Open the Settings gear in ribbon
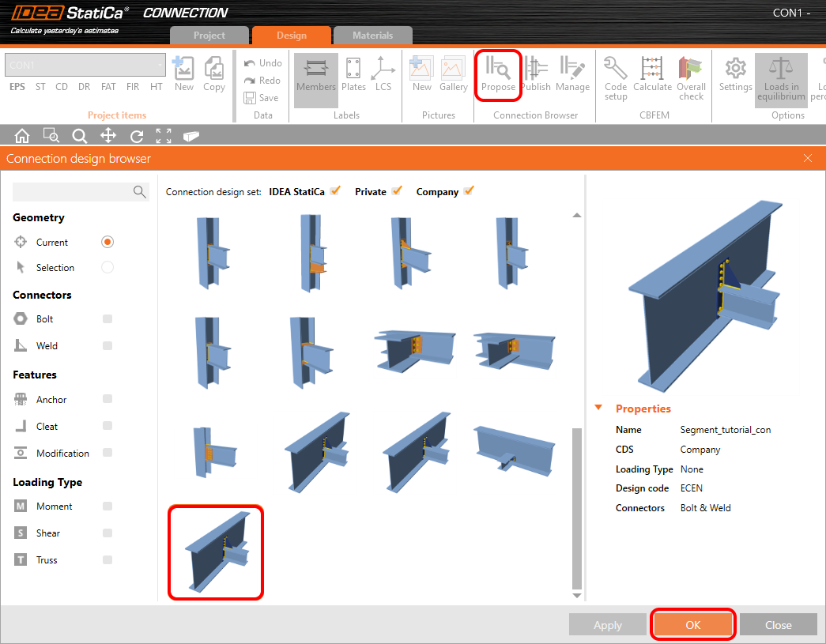This screenshot has width=826, height=644. click(x=735, y=74)
